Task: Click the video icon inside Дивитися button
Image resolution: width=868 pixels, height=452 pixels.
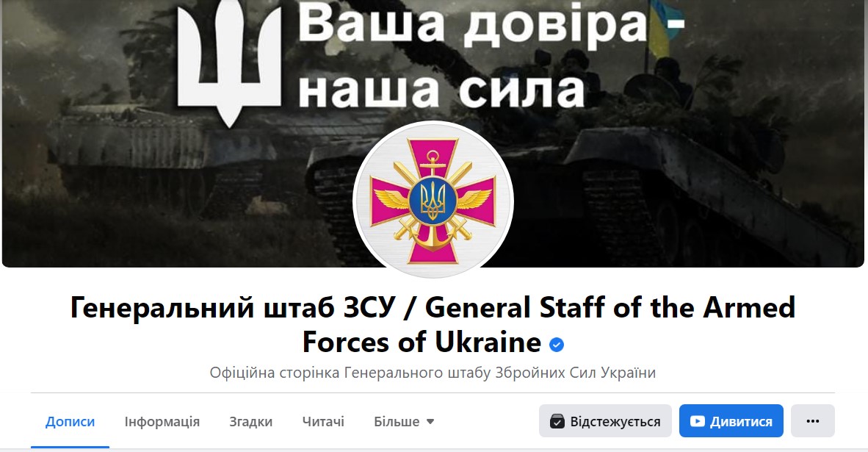Action: coord(698,422)
